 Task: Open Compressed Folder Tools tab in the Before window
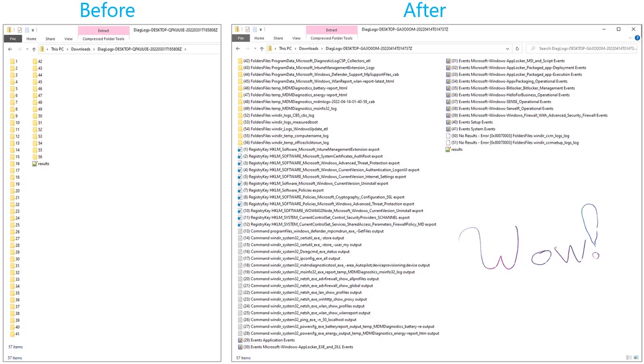tap(104, 39)
